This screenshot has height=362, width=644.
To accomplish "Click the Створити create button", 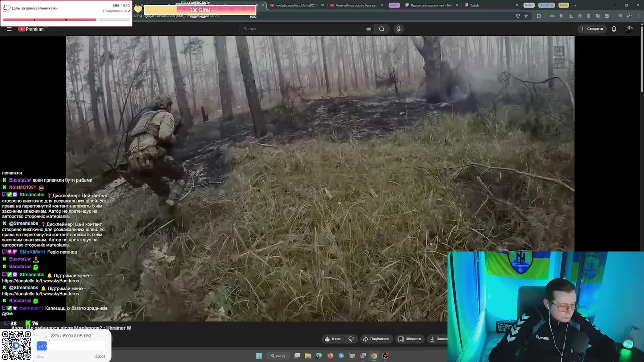I will coord(591,29).
